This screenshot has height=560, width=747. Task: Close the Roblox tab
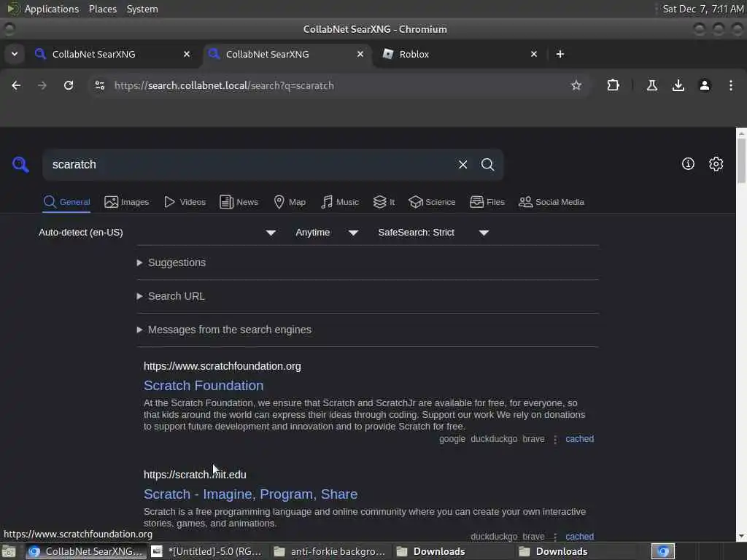533,54
